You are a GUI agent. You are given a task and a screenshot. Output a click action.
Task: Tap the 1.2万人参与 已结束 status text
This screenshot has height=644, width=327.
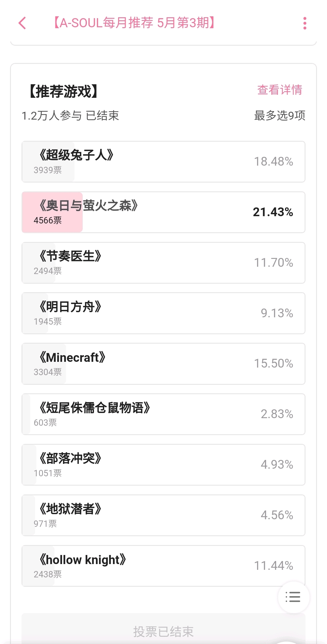point(70,116)
